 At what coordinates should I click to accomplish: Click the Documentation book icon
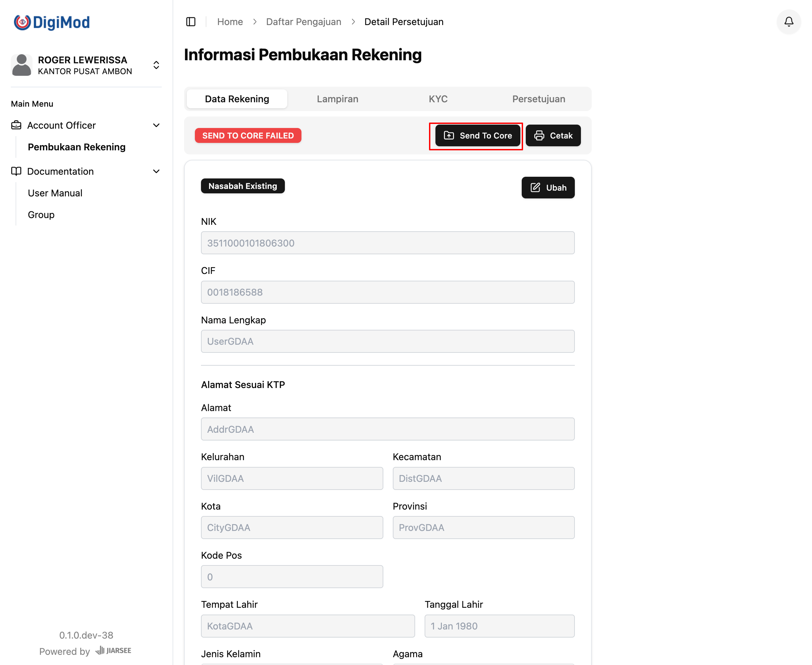(x=16, y=171)
